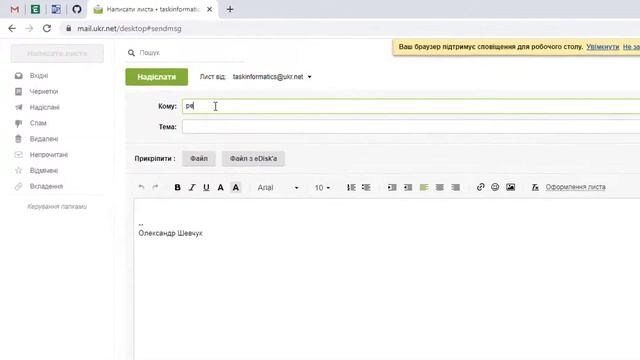Open the Видалені trash folder

pos(44,139)
